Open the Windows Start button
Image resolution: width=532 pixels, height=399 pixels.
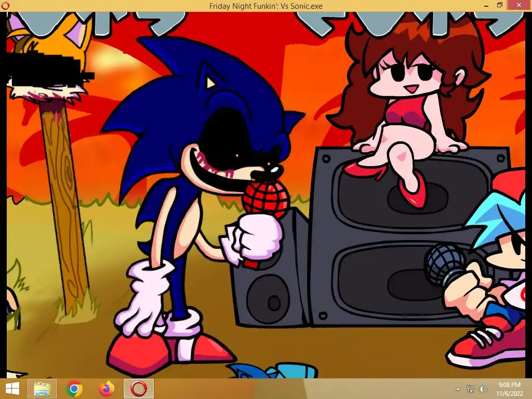pos(12,389)
